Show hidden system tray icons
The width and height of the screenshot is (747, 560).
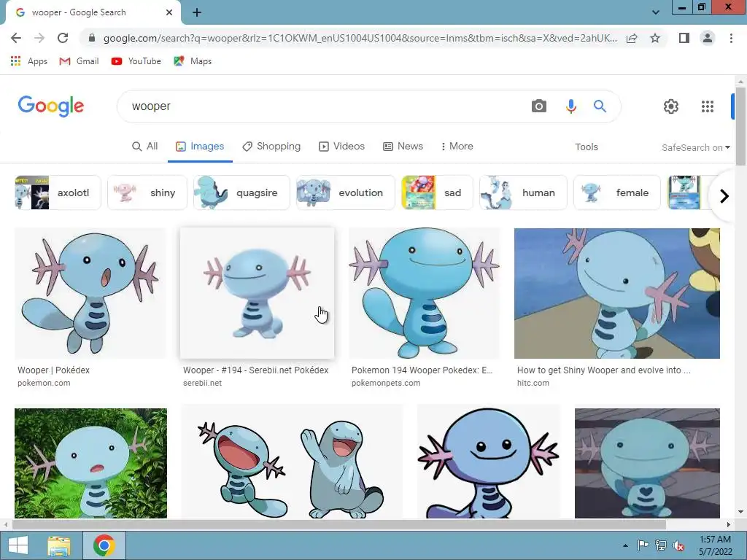[625, 545]
